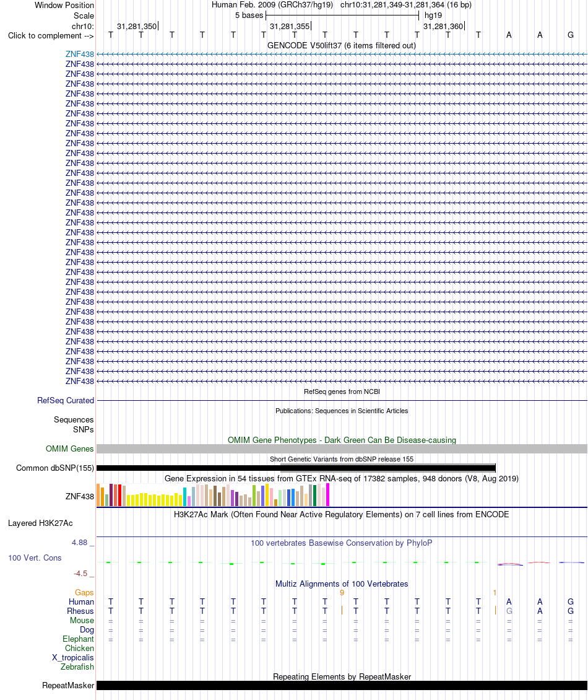Click the Zebrafish species row label

pos(77,667)
